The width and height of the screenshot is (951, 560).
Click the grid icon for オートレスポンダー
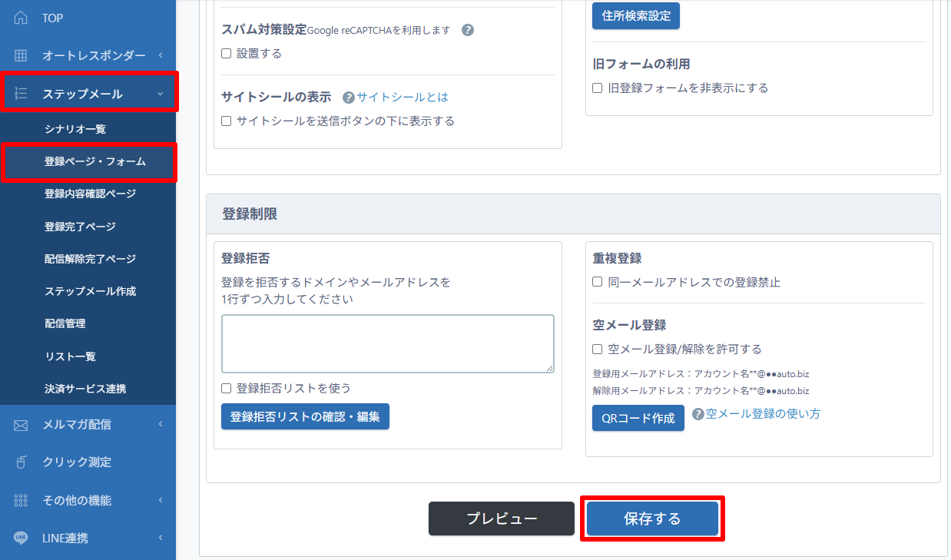click(x=21, y=55)
